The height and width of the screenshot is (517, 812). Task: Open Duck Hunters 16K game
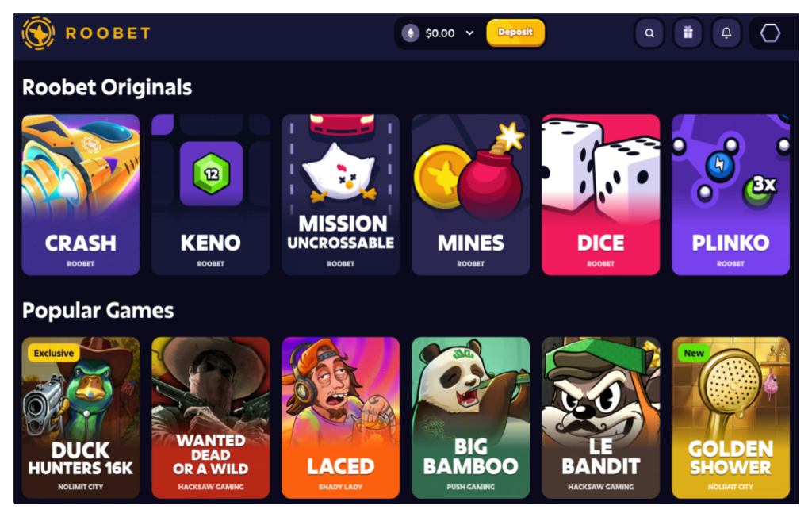click(81, 418)
